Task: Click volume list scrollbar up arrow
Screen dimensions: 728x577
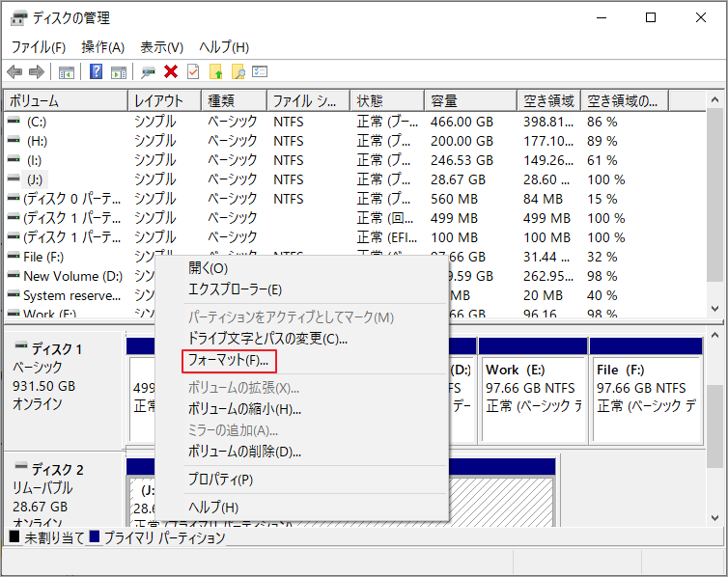Action: [715, 99]
